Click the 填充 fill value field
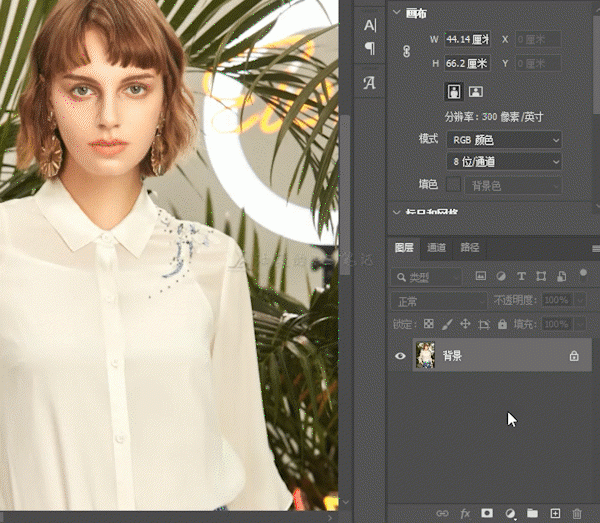Viewport: 600px width, 523px height. tap(557, 324)
